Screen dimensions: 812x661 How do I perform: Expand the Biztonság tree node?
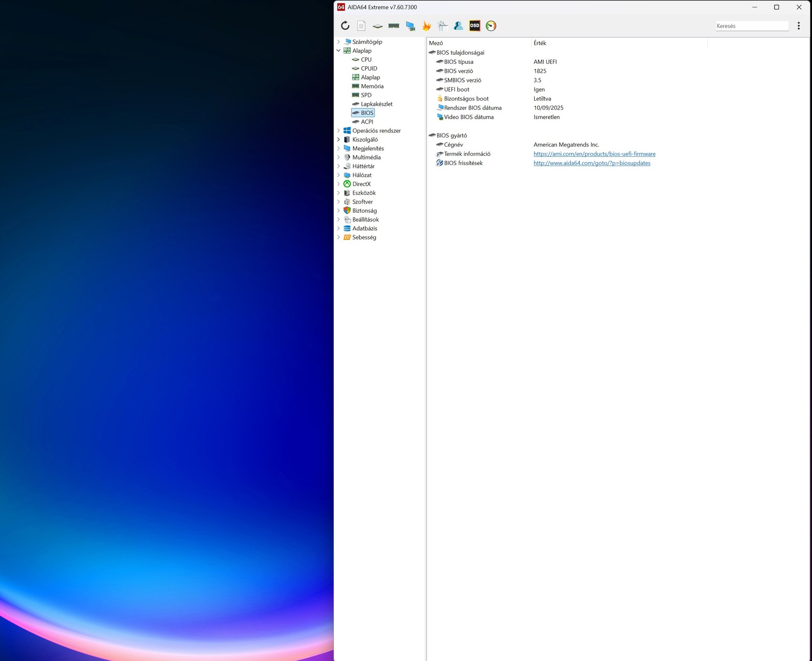pos(338,211)
